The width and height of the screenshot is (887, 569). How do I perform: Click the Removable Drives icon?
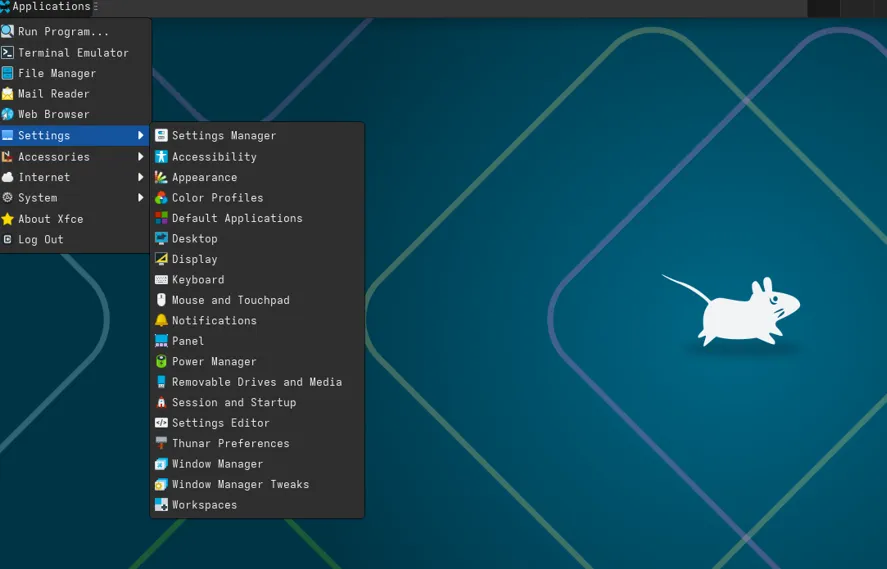pos(161,382)
